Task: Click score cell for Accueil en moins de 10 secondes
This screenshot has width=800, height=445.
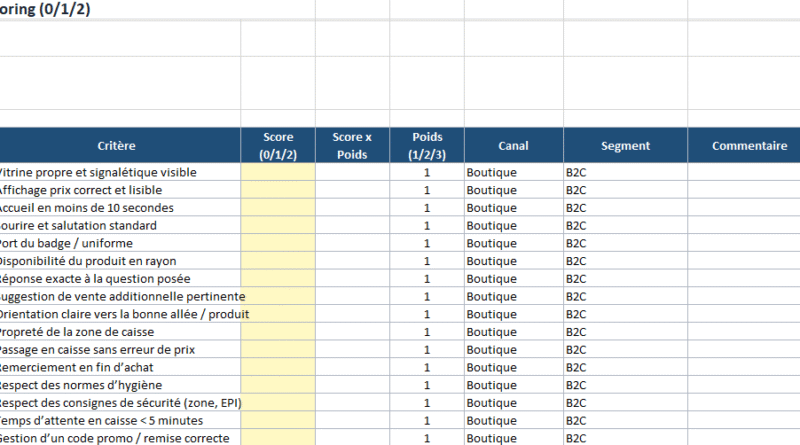Action: tap(278, 208)
